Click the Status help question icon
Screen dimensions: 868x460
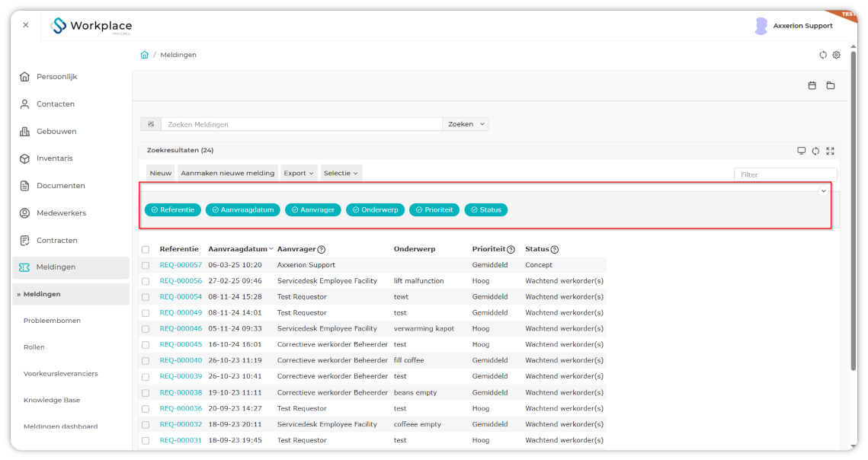pyautogui.click(x=555, y=250)
